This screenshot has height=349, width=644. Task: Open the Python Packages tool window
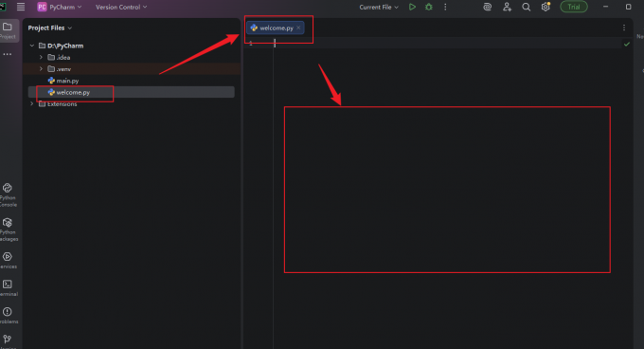pos(8,230)
